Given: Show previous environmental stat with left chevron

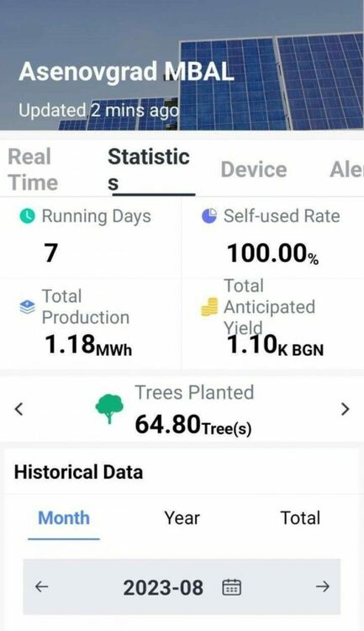Looking at the screenshot, I should 18,409.
